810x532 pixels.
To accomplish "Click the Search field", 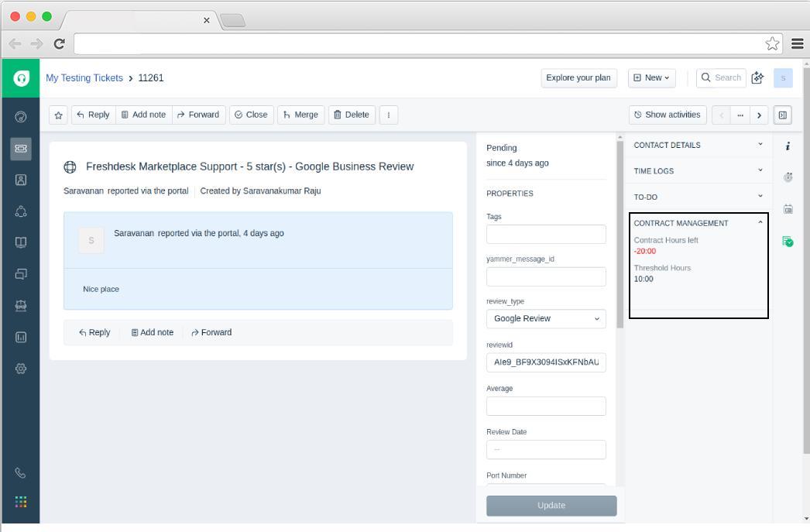I will tap(721, 78).
